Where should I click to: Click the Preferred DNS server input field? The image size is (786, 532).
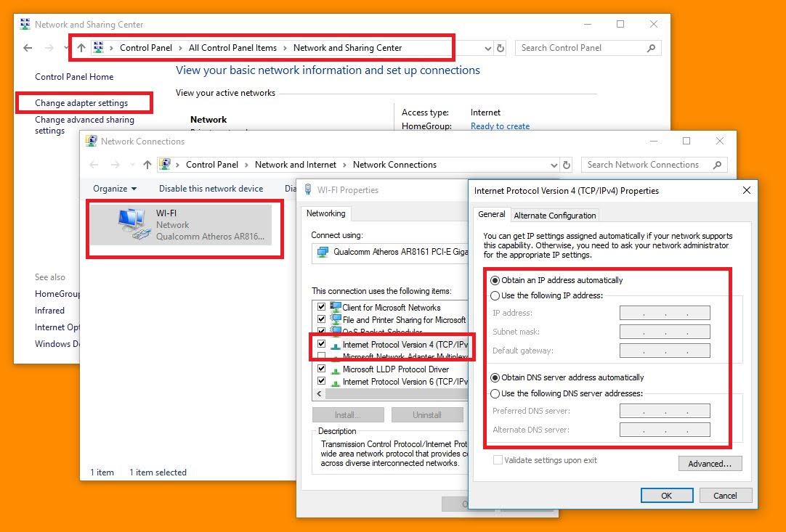point(665,411)
